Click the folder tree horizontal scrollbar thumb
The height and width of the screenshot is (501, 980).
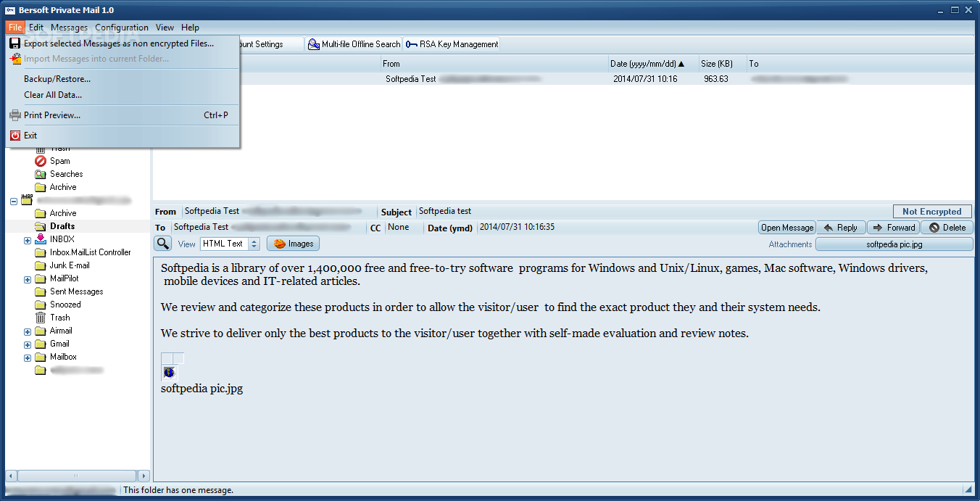click(x=77, y=476)
